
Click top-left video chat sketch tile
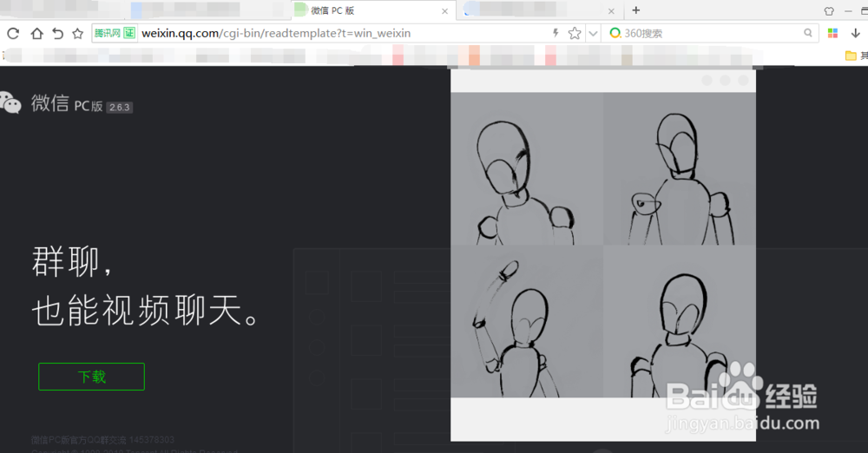pyautogui.click(x=527, y=169)
